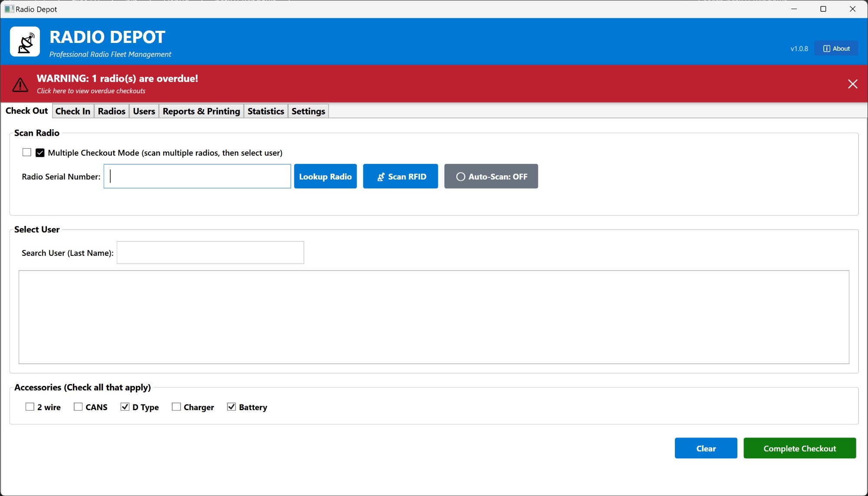Enable the checked Multiple Checkout Mode checkbox
The image size is (868, 496).
point(40,153)
